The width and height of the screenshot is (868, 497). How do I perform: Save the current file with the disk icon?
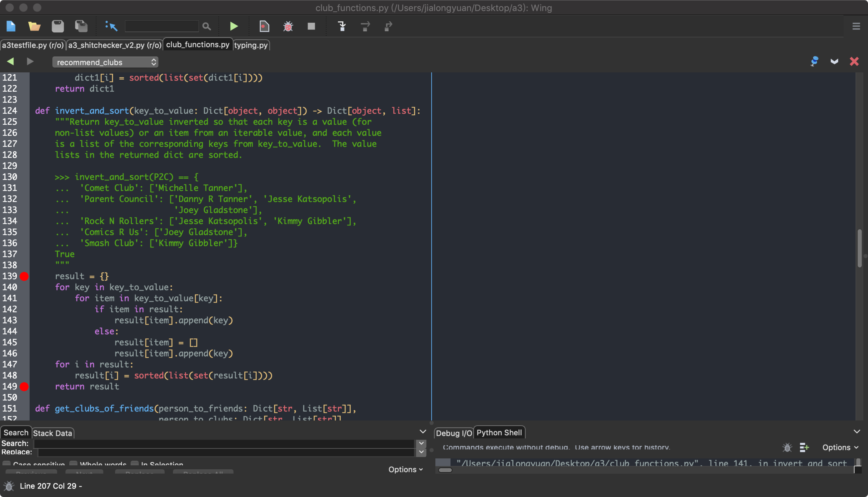pos(58,26)
